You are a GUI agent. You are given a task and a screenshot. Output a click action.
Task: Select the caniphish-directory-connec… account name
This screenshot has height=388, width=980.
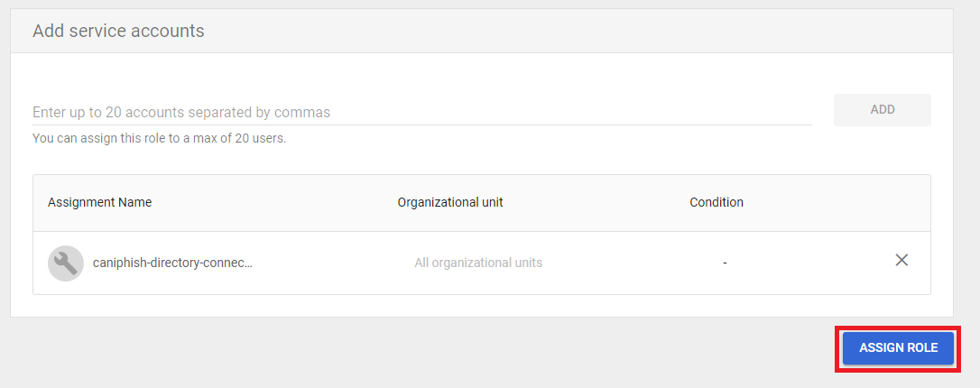coord(172,263)
